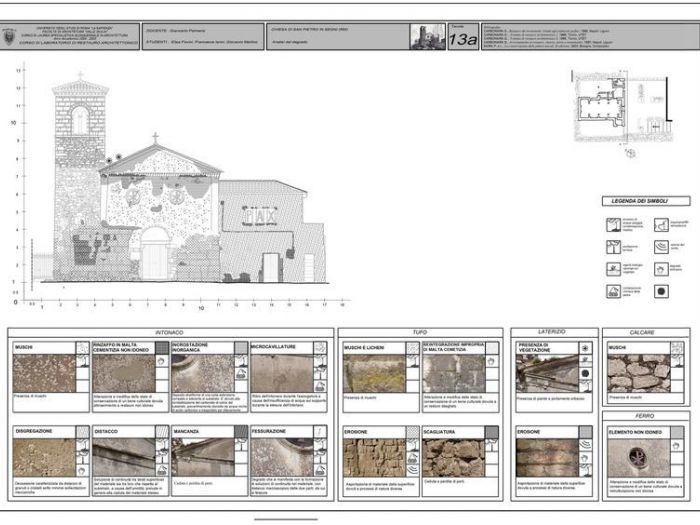Click the rain icon on the SCAGLIATURA card
Image resolution: width=700 pixels, height=525 pixels.
(x=492, y=445)
